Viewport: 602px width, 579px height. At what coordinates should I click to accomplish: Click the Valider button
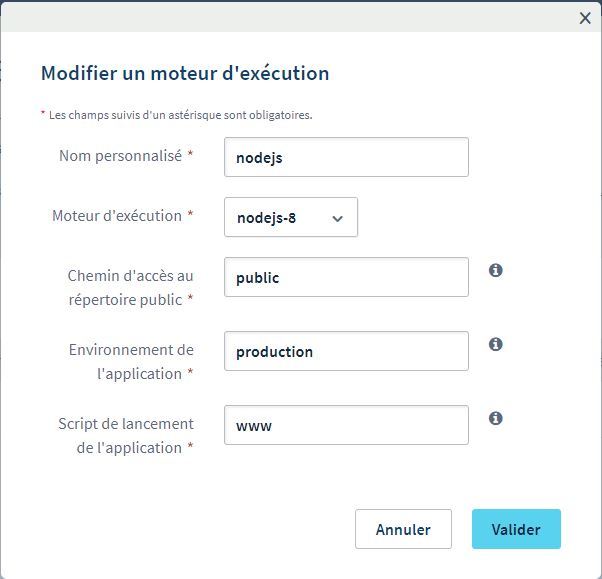516,529
